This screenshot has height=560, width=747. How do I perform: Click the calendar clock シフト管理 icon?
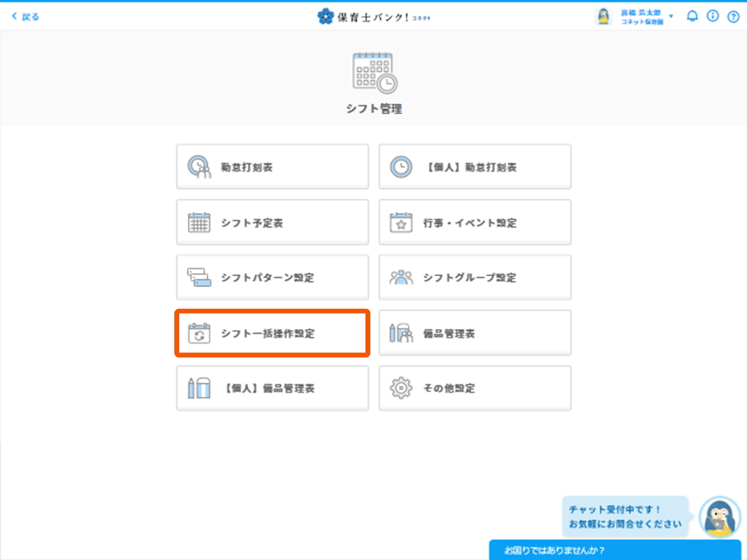[x=374, y=72]
